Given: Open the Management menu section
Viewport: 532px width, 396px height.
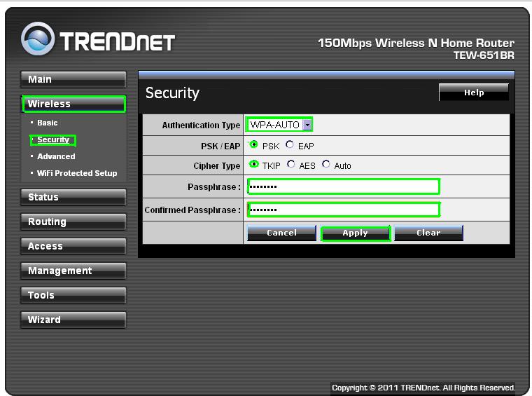Looking at the screenshot, I should coord(73,271).
